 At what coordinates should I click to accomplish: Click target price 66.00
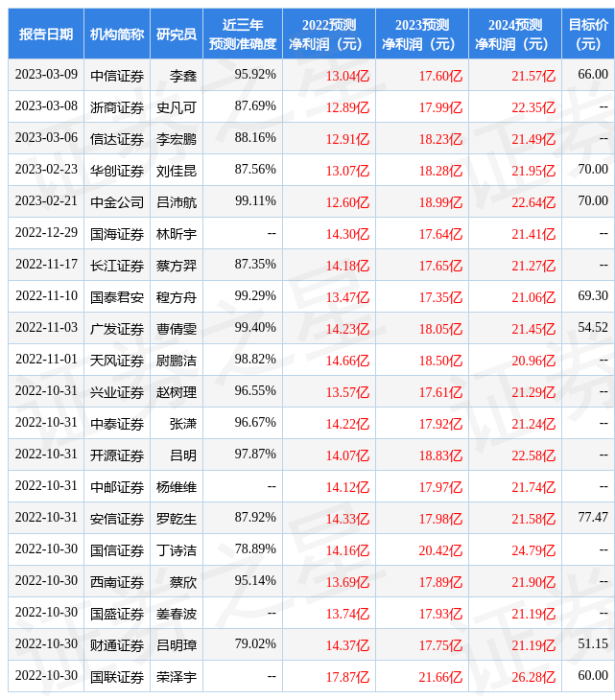[593, 75]
